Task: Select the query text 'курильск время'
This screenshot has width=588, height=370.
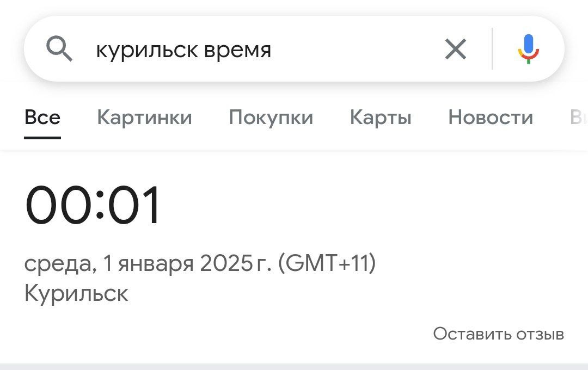Action: tap(183, 49)
